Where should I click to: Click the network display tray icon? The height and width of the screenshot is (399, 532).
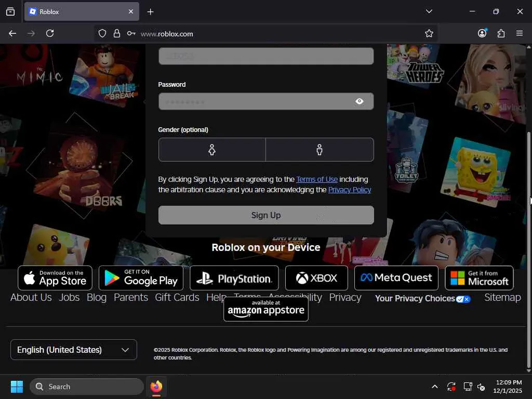(x=468, y=387)
